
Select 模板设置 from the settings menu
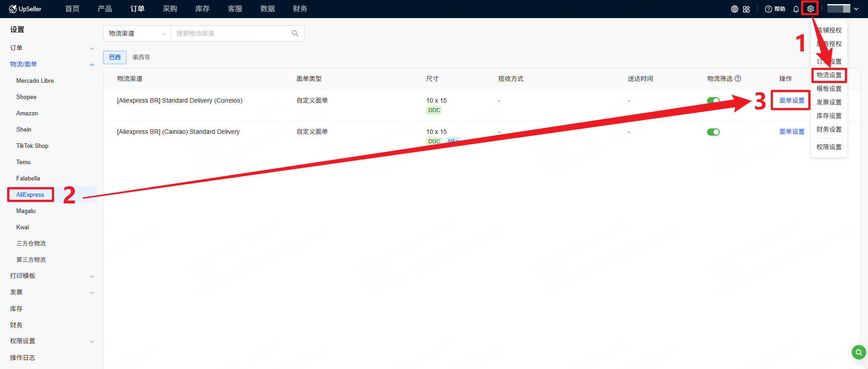pos(829,89)
